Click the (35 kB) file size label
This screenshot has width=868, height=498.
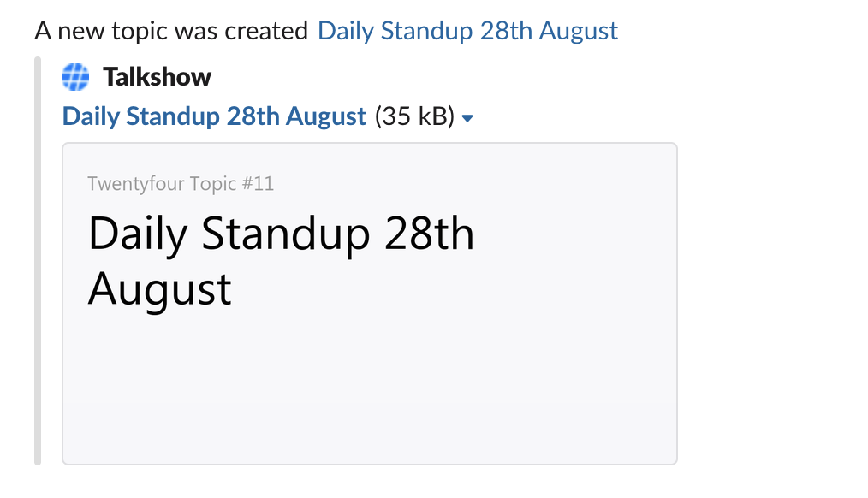coord(414,116)
